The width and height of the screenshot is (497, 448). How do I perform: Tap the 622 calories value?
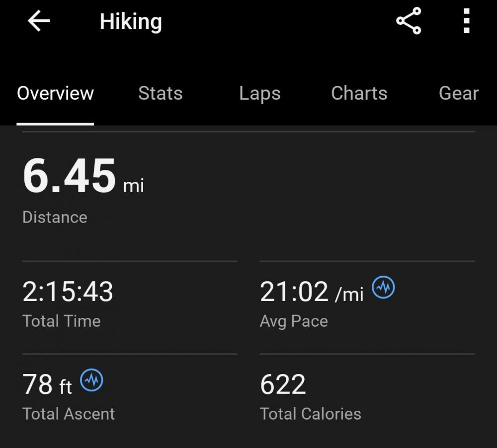click(x=283, y=384)
